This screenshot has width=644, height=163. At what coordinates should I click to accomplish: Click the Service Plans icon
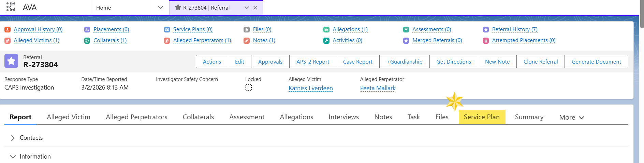pos(167,30)
